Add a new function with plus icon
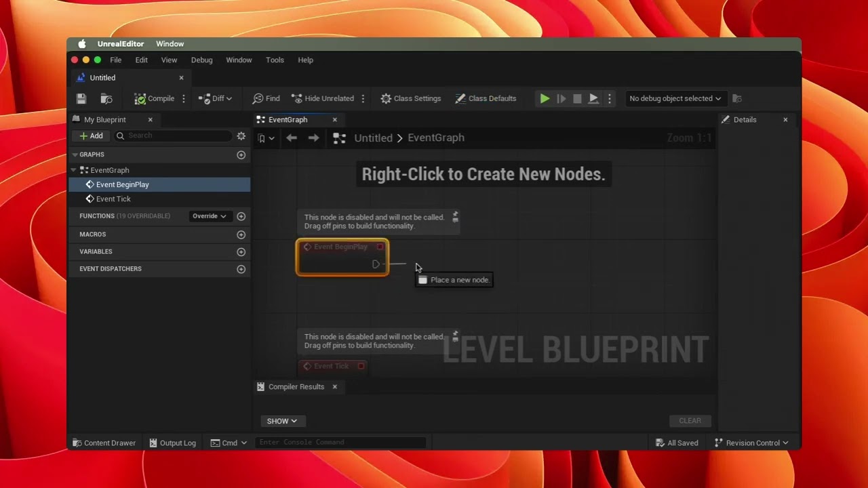The image size is (868, 488). (241, 217)
